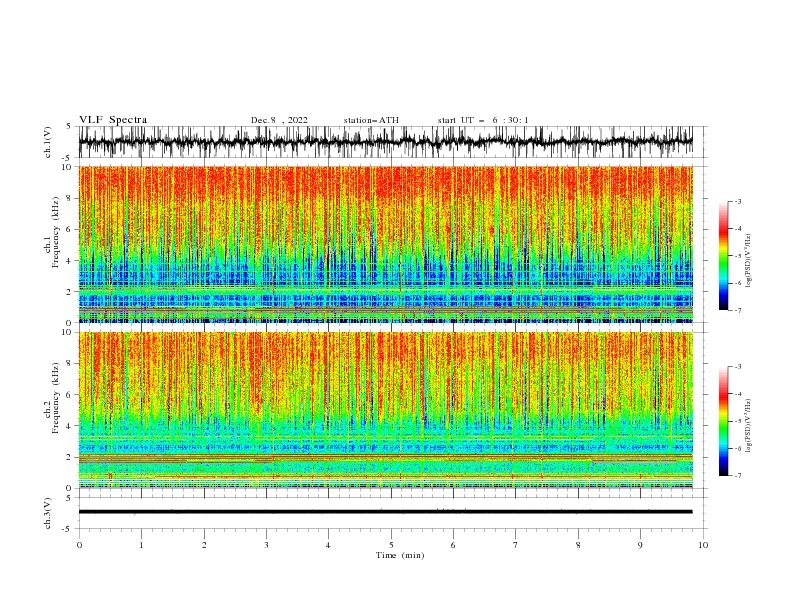Click the '2' kHz tick on ch.1 axis

tap(69, 292)
